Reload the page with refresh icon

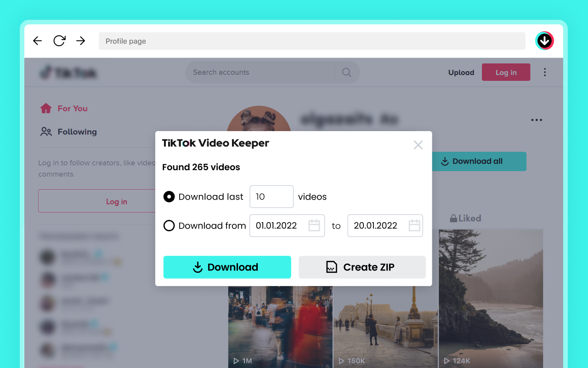tap(59, 41)
